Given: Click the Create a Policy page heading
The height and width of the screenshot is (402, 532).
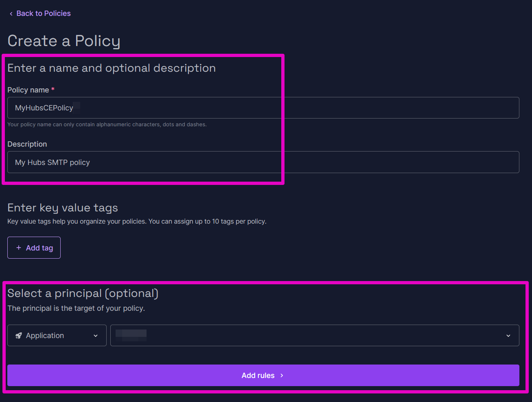Looking at the screenshot, I should (x=64, y=41).
